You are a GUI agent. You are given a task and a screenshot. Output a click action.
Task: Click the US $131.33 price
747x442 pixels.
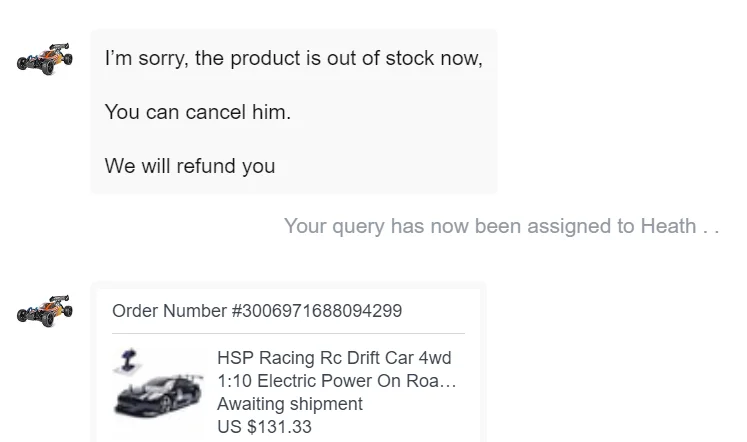264,427
